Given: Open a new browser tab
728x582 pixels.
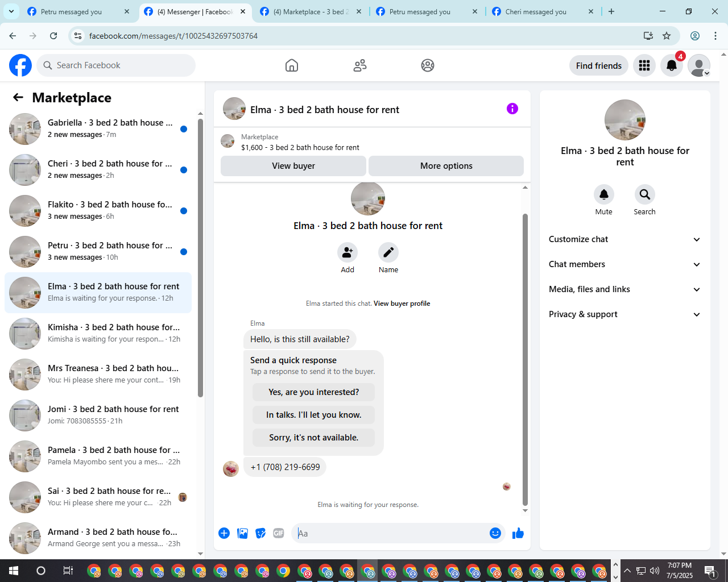Looking at the screenshot, I should pyautogui.click(x=611, y=11).
